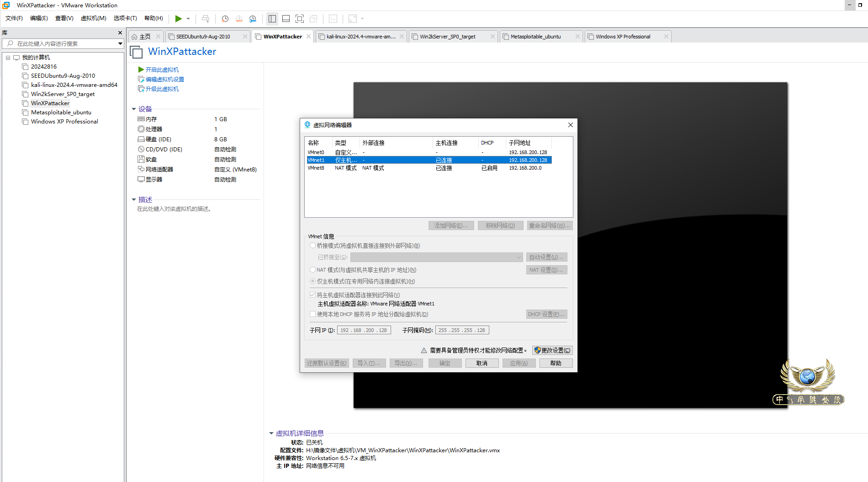Select 20242816 in the library tree

click(x=44, y=67)
